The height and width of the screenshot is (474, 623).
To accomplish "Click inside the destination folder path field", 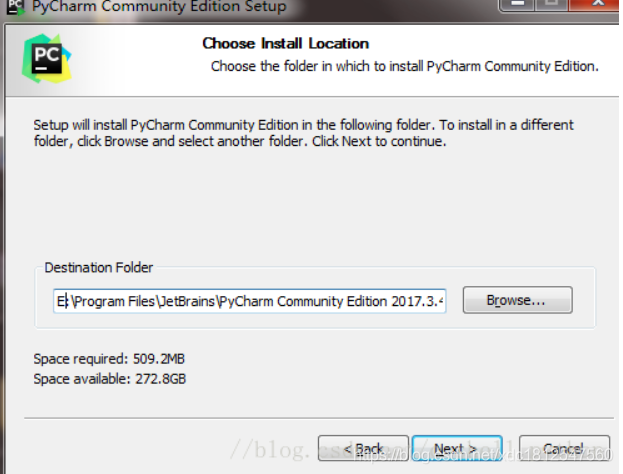I will (250, 301).
